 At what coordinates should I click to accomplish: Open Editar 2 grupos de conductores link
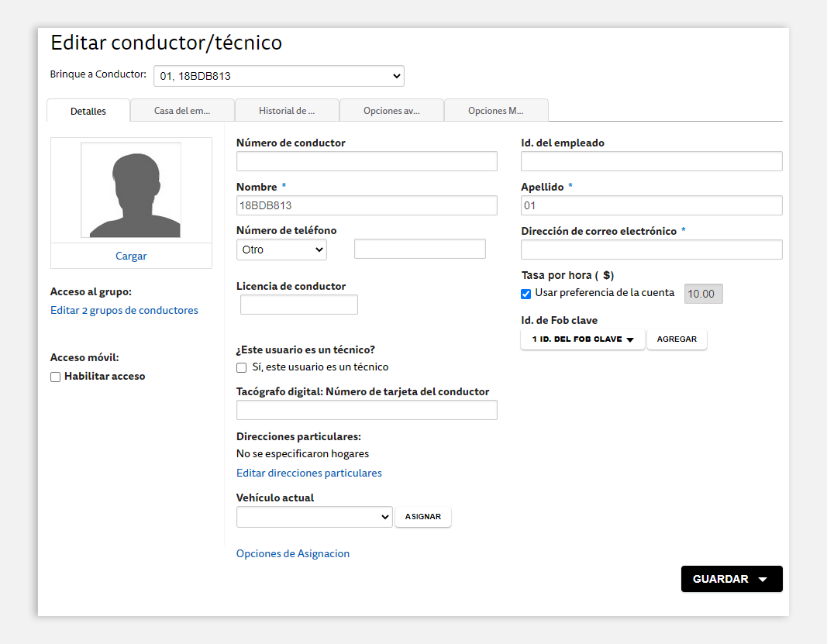tap(124, 310)
